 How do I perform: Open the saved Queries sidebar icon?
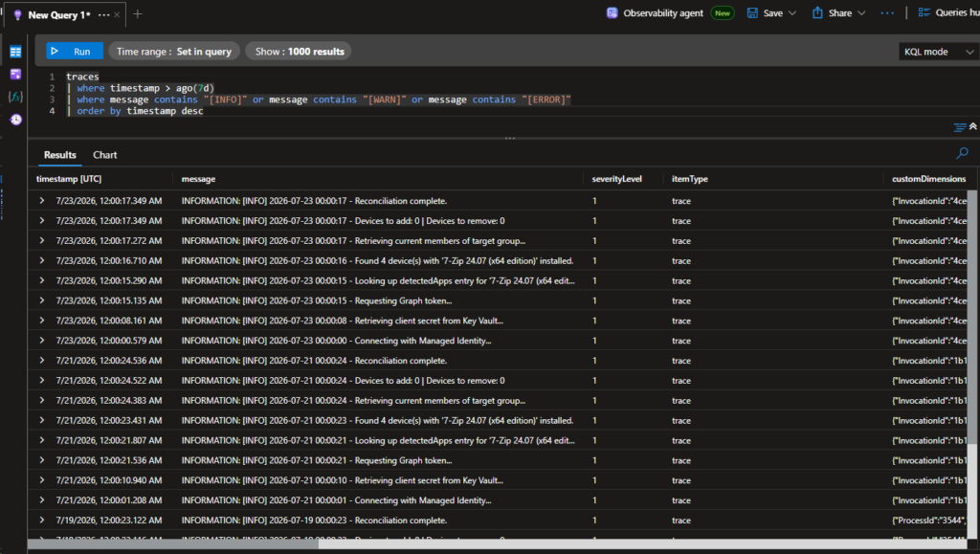(15, 75)
